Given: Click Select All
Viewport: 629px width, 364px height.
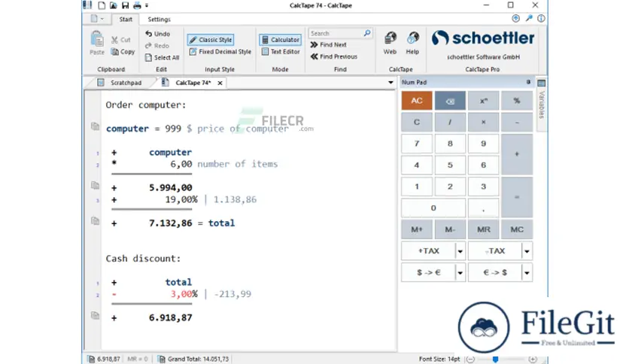Looking at the screenshot, I should click(x=162, y=57).
